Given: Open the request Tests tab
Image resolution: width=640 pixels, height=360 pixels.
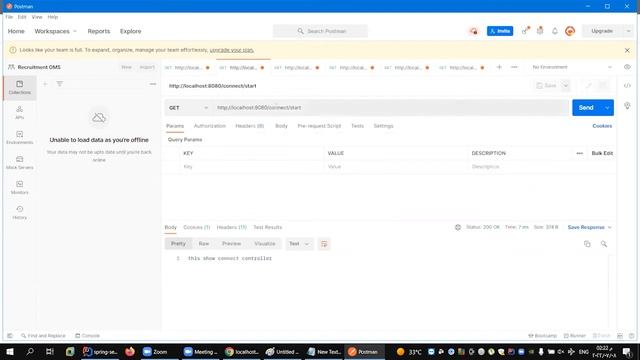Looking at the screenshot, I should 357,126.
